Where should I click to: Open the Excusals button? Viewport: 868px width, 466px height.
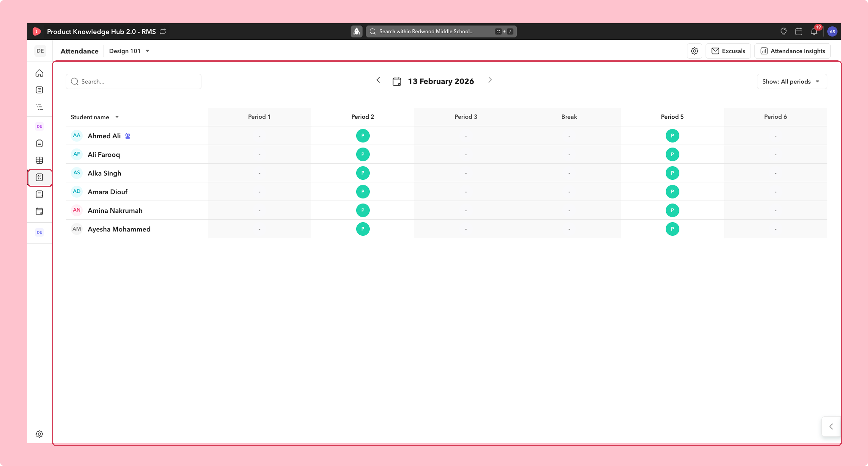(x=728, y=51)
